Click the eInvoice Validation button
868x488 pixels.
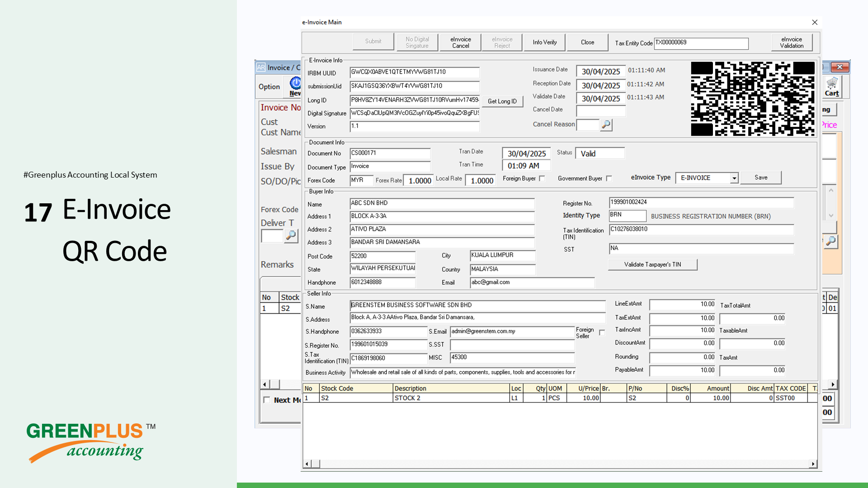point(792,42)
